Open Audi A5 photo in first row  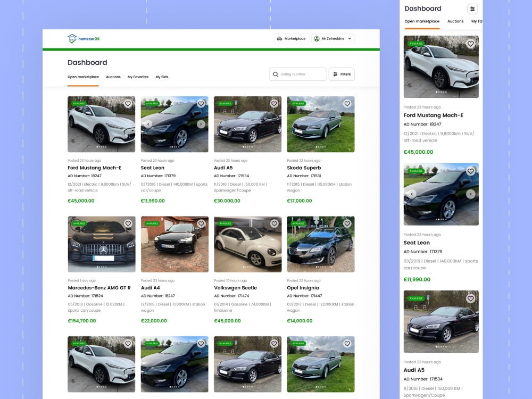click(248, 124)
